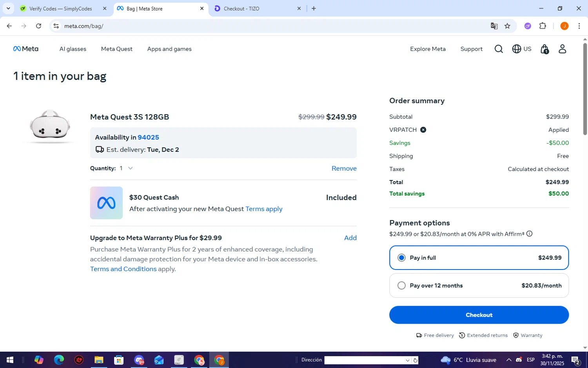This screenshot has height=368, width=588.
Task: Open warranty Terms and Conditions link
Action: coord(123,269)
